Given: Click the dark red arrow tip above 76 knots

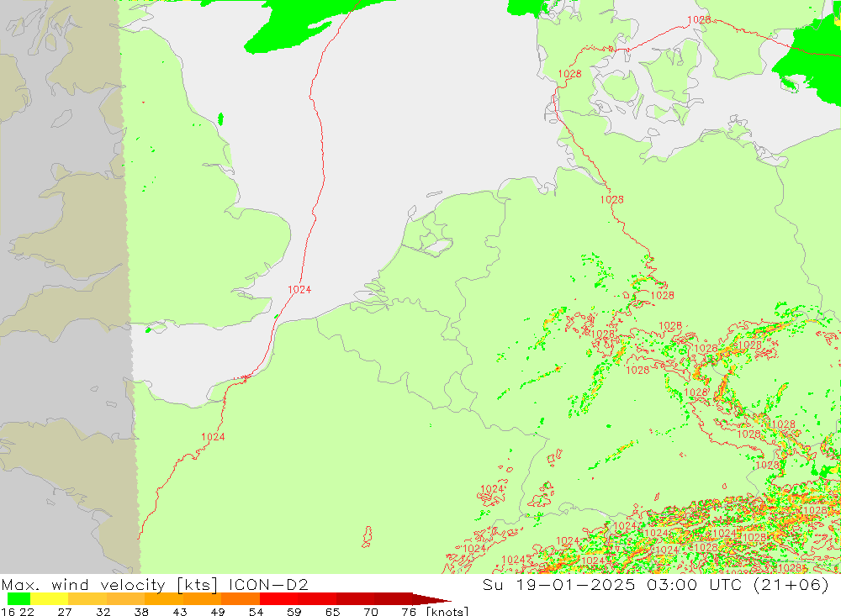Looking at the screenshot, I should click(431, 599).
